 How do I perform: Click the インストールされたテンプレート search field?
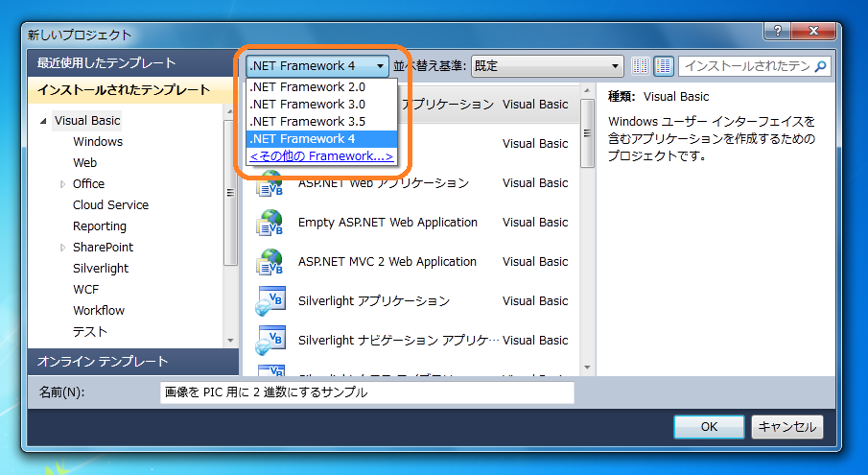pos(747,66)
